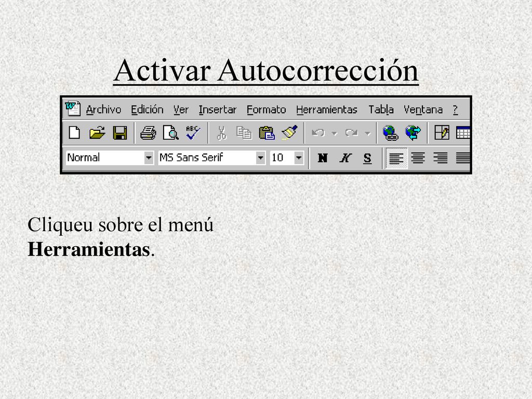532x399 pixels.
Task: Click the bold word Herramientas in instructions
Action: (x=89, y=249)
